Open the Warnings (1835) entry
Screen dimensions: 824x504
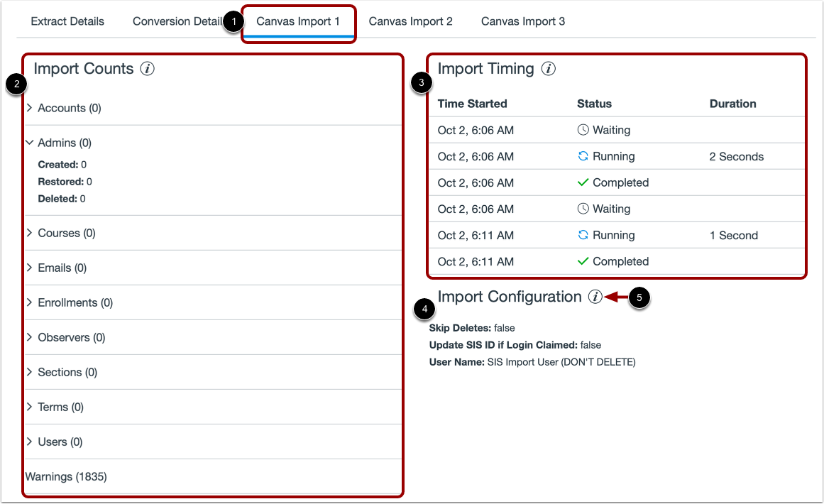[66, 476]
